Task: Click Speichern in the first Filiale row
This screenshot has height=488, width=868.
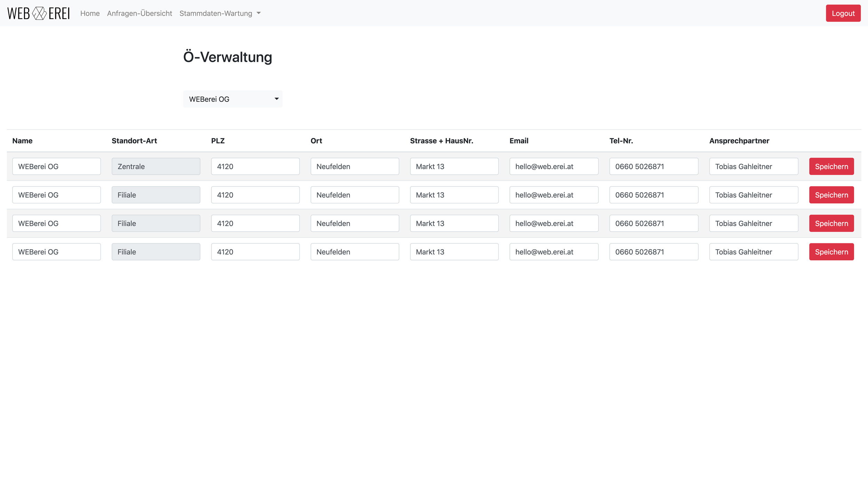Action: tap(831, 195)
